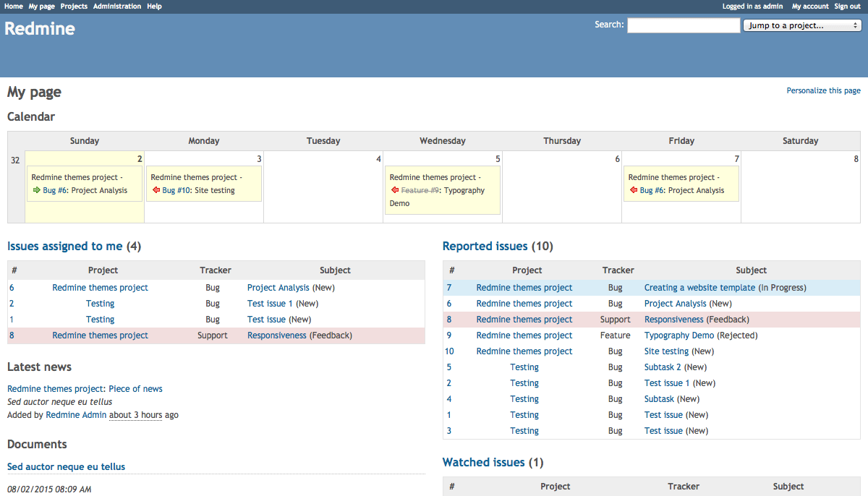The height and width of the screenshot is (496, 868).
Task: Open the Administration menu item
Action: point(117,7)
